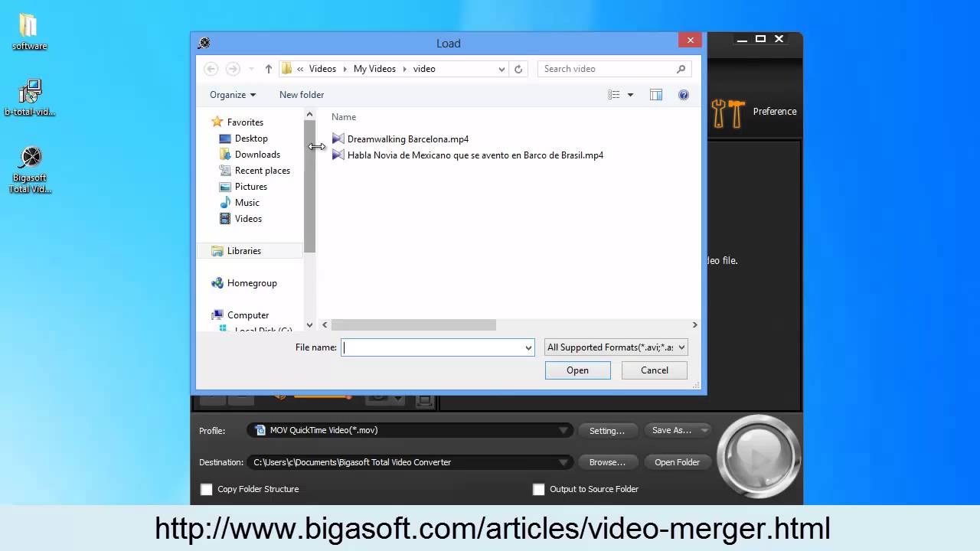Go back in the Load dialog
This screenshot has width=980, height=551.
tap(211, 69)
